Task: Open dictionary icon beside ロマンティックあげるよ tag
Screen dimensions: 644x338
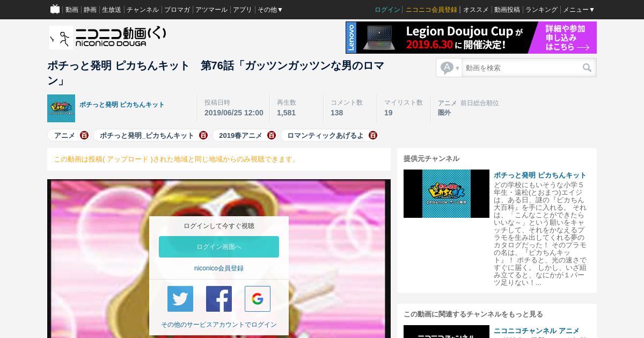Action: (x=373, y=135)
